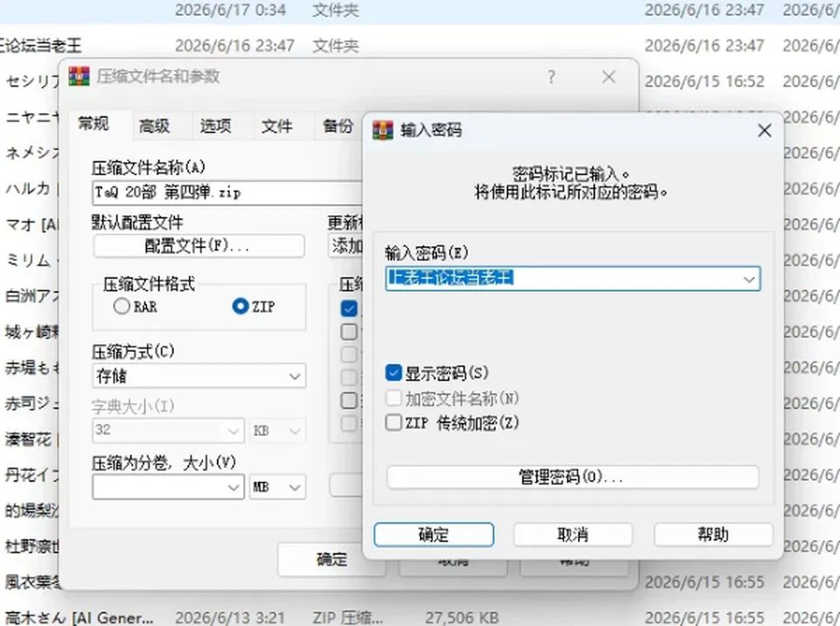This screenshot has width=840, height=626.
Task: Open the 选项 tab
Action: (216, 126)
